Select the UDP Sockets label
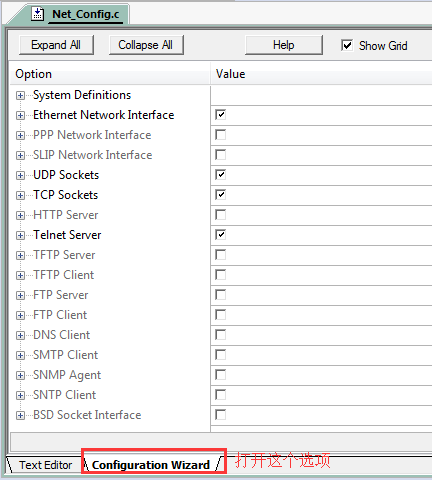Image resolution: width=432 pixels, height=480 pixels. [x=66, y=175]
